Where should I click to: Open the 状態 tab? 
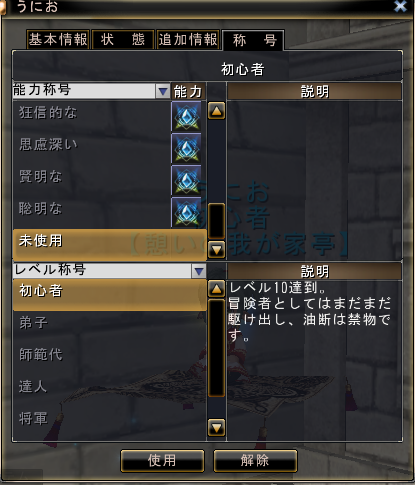click(123, 40)
